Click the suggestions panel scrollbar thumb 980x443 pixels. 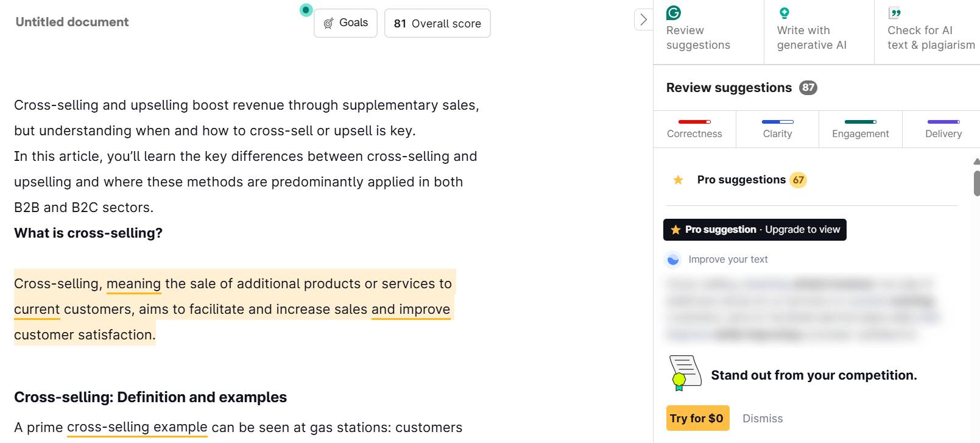tap(976, 183)
